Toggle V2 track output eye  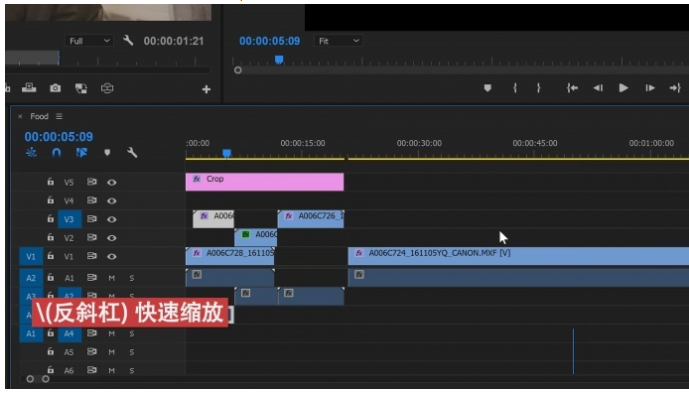(112, 238)
